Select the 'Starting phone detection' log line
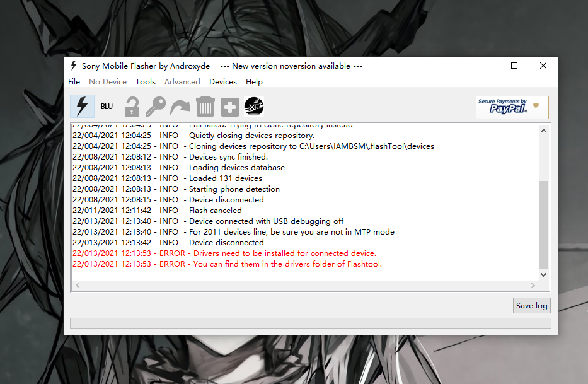The image size is (588, 384). pyautogui.click(x=176, y=189)
